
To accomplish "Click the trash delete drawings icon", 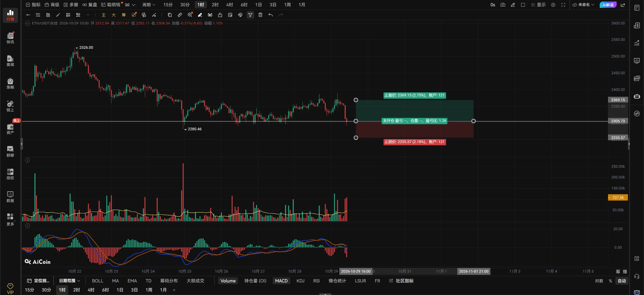I will (260, 15).
